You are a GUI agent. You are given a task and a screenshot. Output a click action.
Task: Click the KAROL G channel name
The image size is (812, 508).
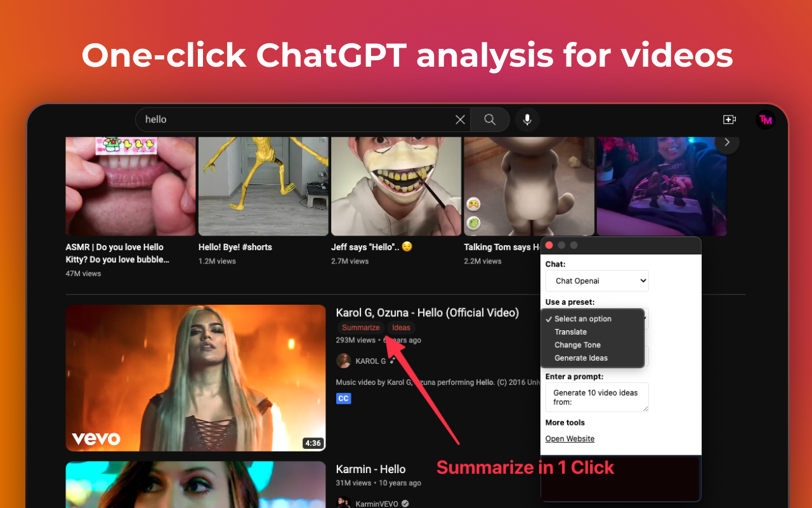370,361
